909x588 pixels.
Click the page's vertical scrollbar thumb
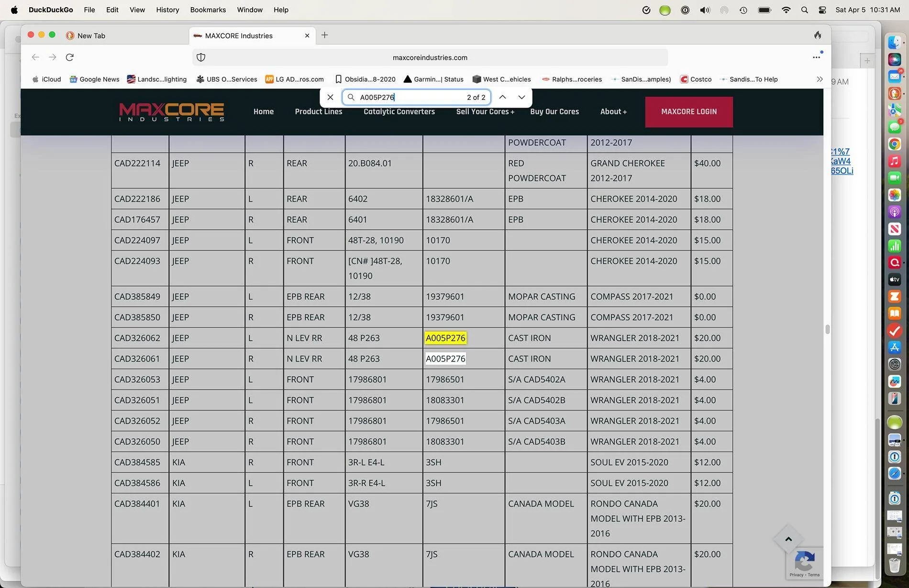tap(827, 329)
